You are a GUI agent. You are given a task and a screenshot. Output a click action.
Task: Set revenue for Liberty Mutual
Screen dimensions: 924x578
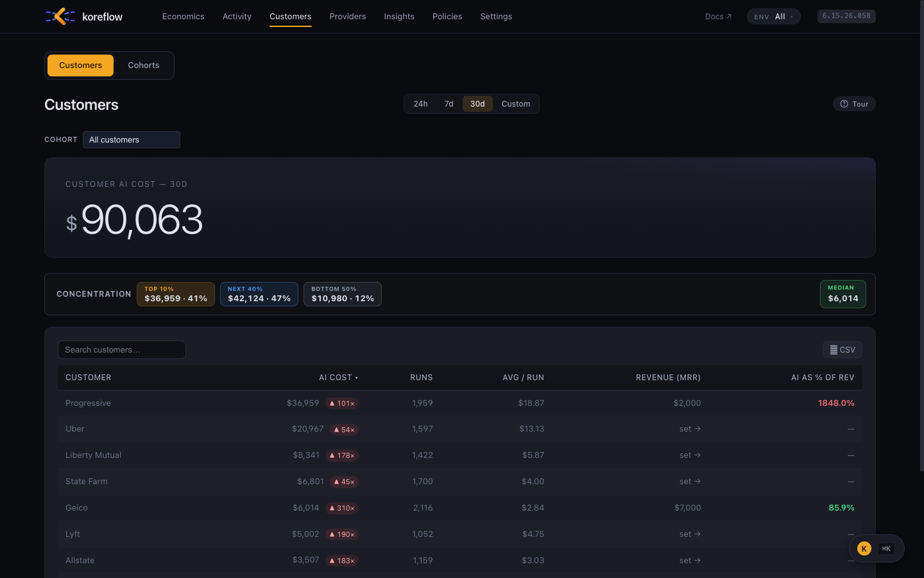[690, 455]
